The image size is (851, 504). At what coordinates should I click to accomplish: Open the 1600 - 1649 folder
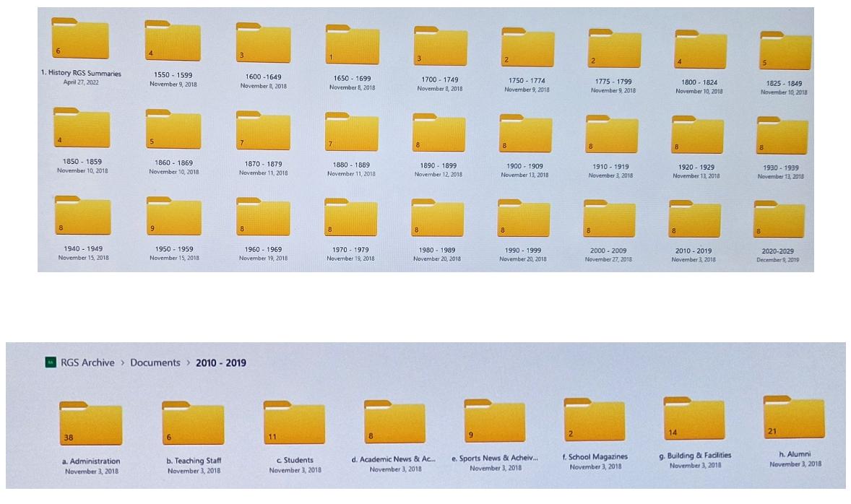[263, 43]
